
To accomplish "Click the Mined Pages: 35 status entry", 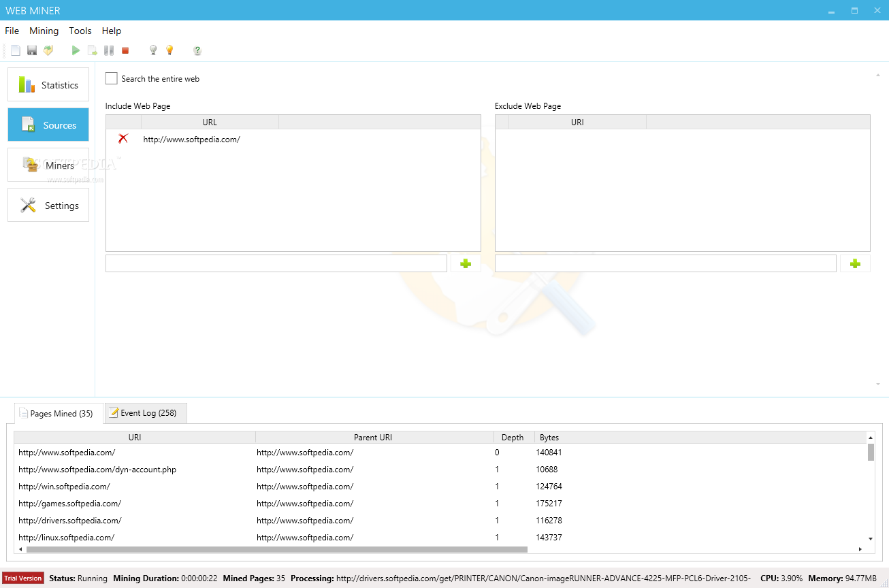I will 254,578.
